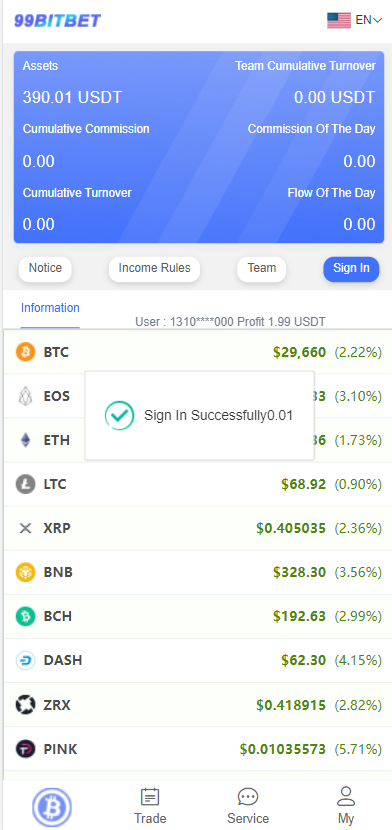The image size is (392, 830).
Task: Click the BTC coin icon
Action: pos(25,351)
